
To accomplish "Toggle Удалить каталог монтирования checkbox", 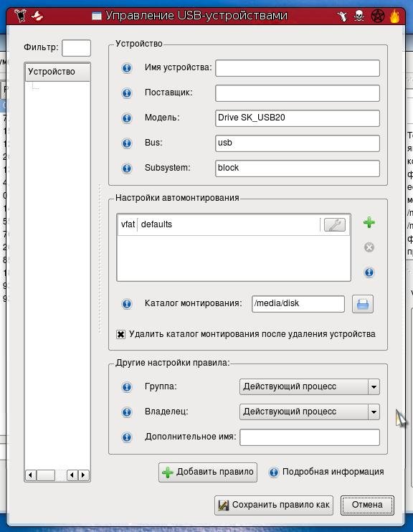I will (120, 334).
